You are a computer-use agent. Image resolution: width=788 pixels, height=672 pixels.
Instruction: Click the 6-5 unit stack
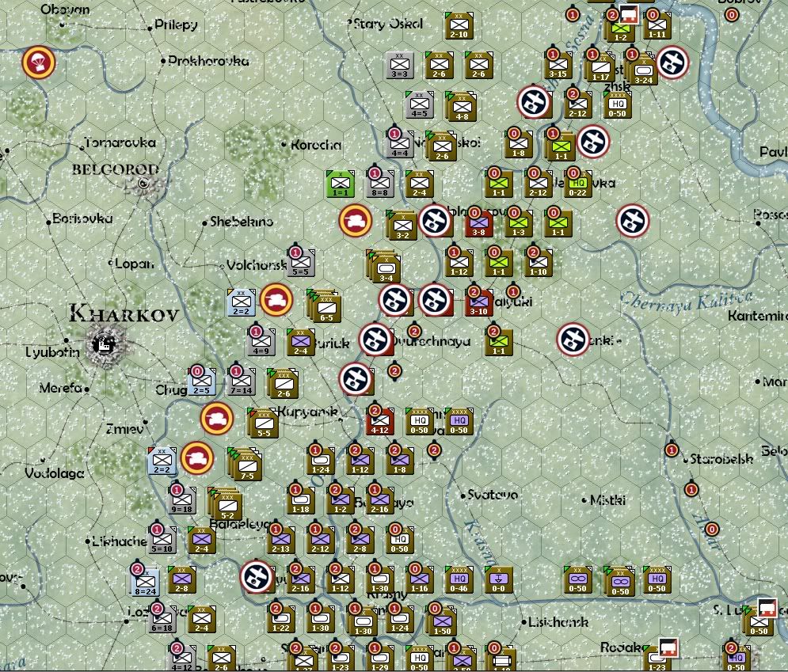[325, 306]
